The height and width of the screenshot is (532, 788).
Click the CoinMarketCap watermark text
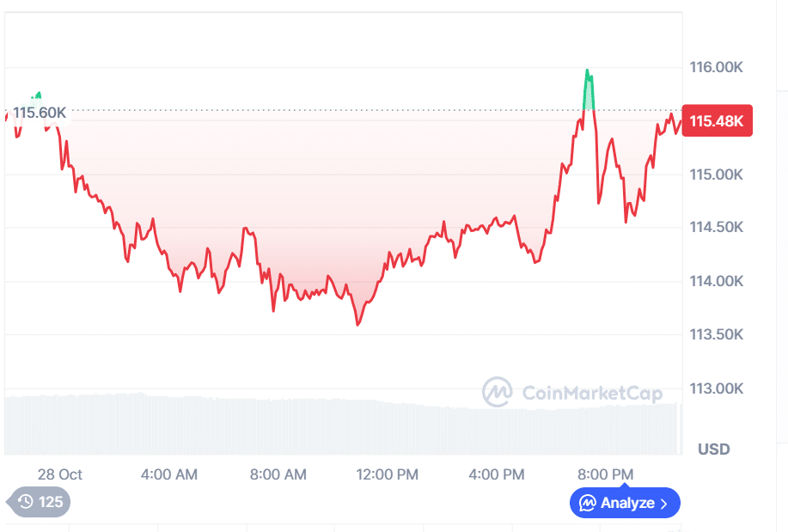[x=592, y=394]
